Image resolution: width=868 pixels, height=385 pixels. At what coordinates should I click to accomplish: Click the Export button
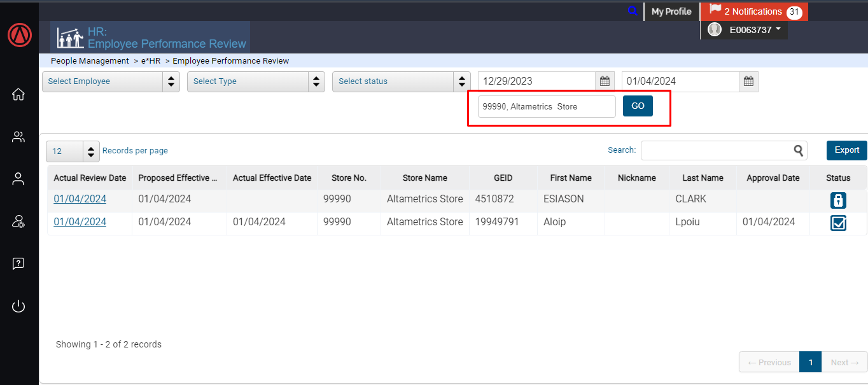click(x=846, y=150)
